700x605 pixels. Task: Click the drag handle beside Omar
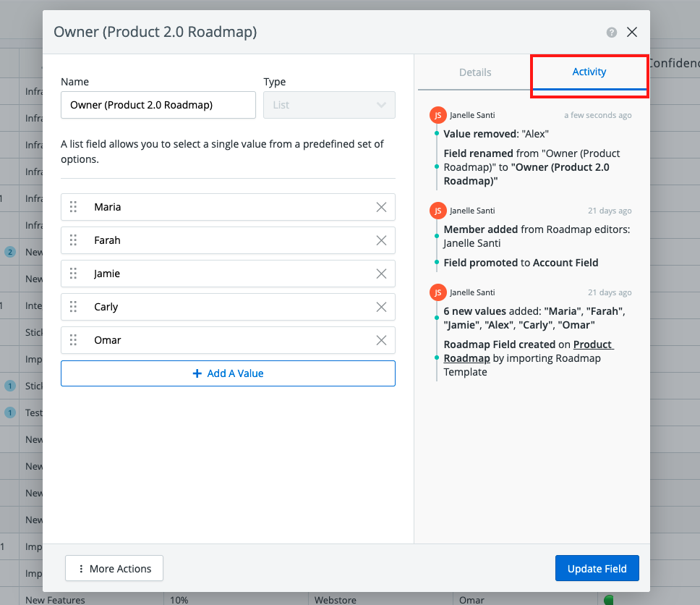(73, 340)
